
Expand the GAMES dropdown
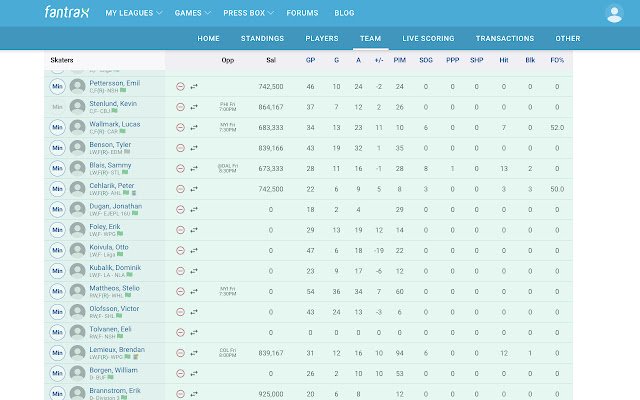[192, 13]
